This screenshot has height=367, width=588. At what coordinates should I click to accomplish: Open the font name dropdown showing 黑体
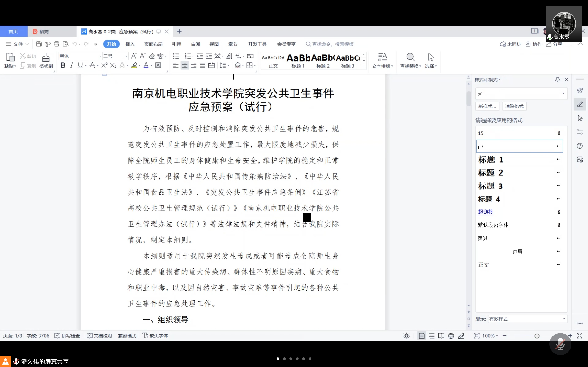click(100, 56)
